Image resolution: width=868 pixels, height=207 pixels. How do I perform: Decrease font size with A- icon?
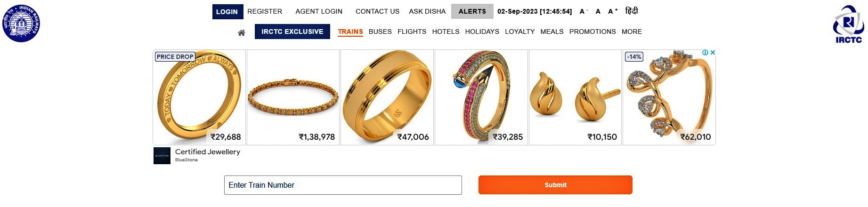click(584, 11)
